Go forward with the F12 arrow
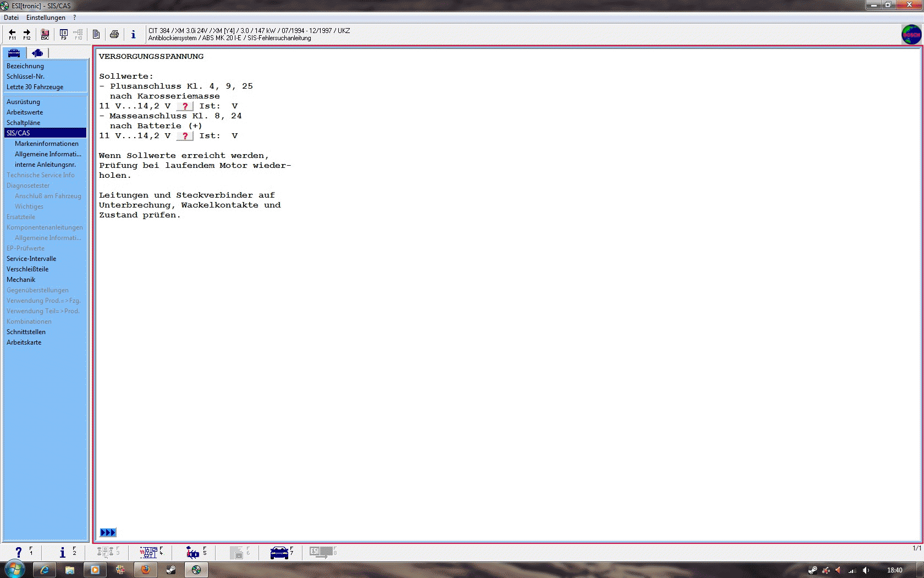This screenshot has height=578, width=924. [26, 34]
